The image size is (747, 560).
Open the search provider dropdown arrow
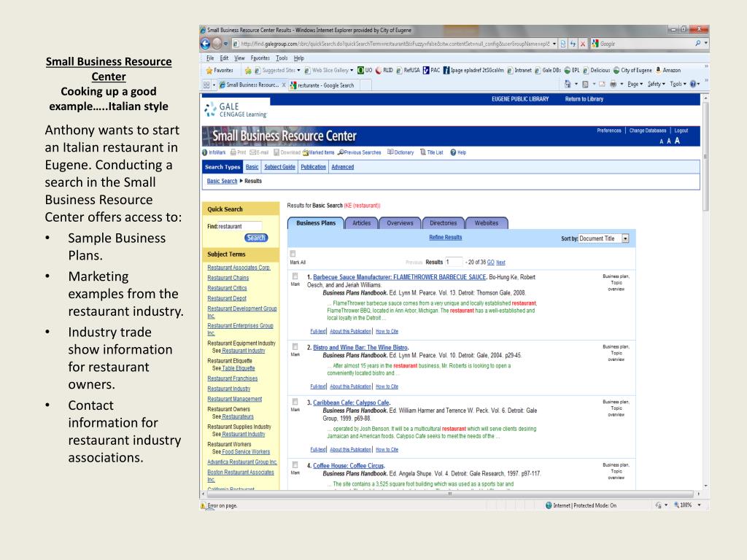705,43
